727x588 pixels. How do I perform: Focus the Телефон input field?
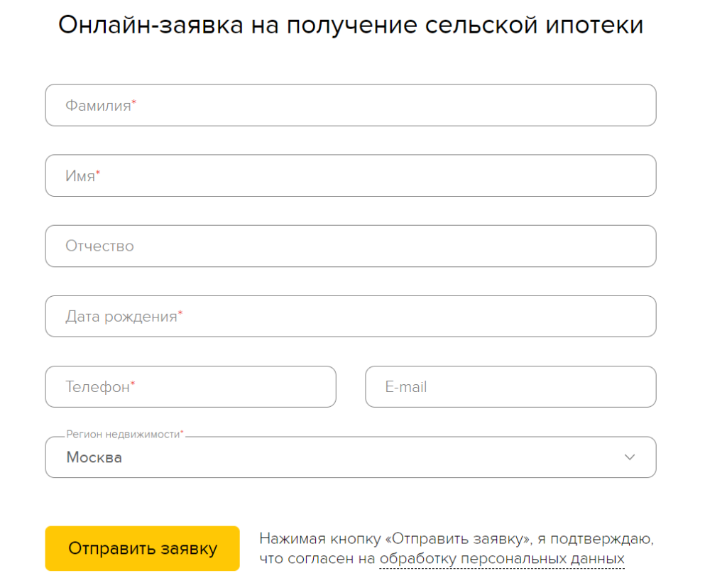pyautogui.click(x=190, y=387)
